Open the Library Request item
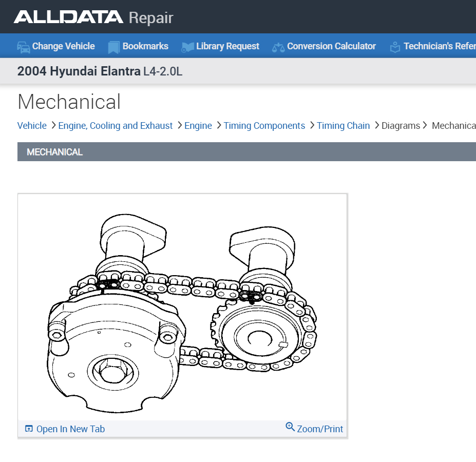The width and height of the screenshot is (476, 462). [x=227, y=46]
